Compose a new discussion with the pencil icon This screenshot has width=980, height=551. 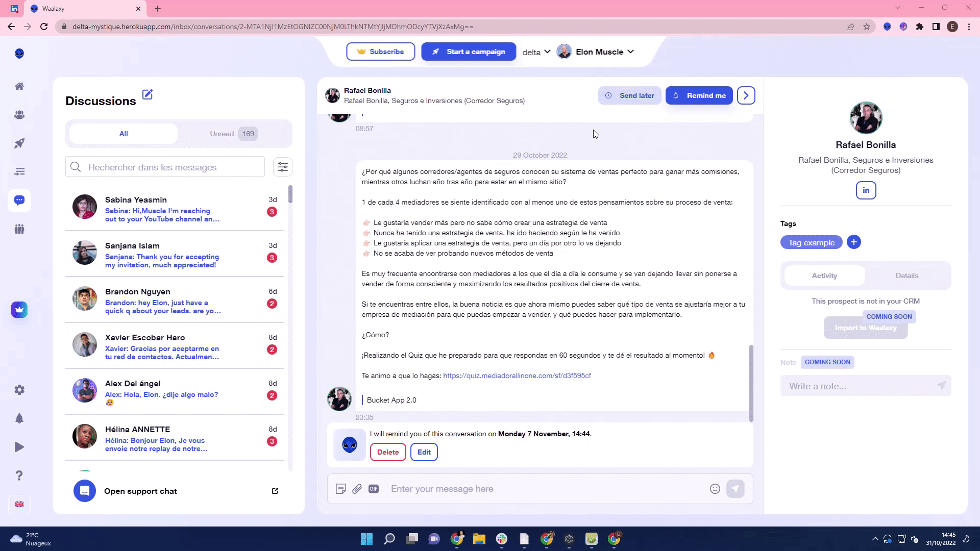click(148, 94)
